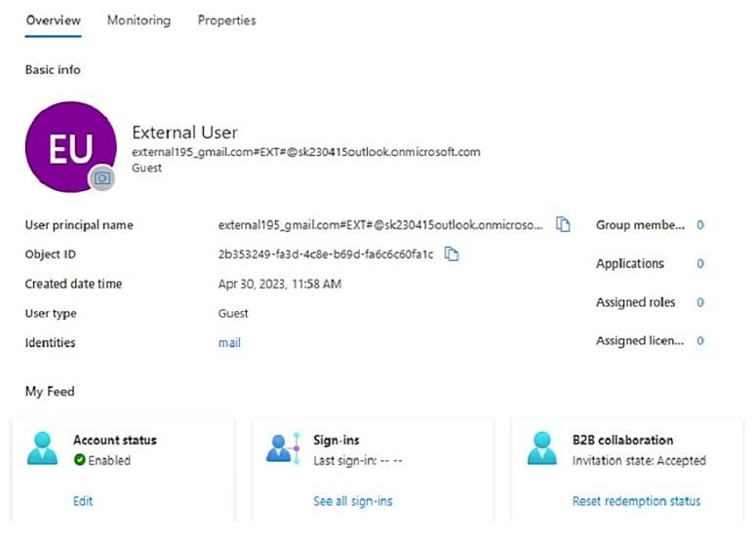This screenshot has height=538, width=756.
Task: Click the Account status person icon
Action: [44, 449]
